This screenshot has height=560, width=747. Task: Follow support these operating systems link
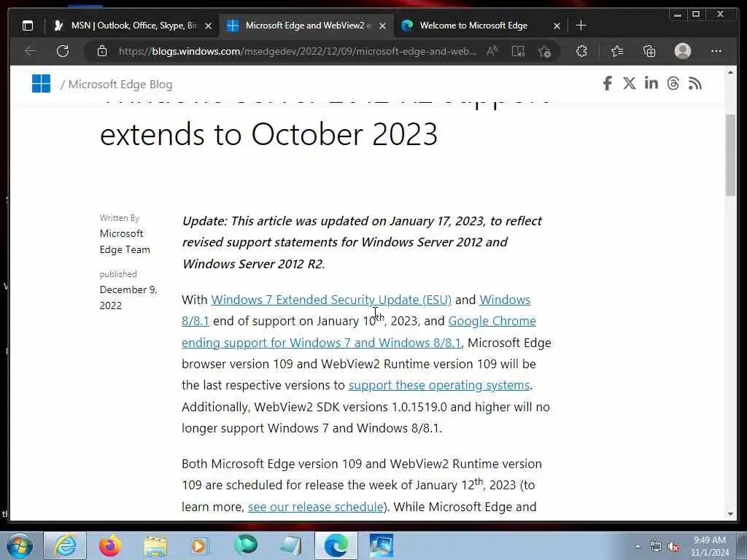pyautogui.click(x=438, y=385)
